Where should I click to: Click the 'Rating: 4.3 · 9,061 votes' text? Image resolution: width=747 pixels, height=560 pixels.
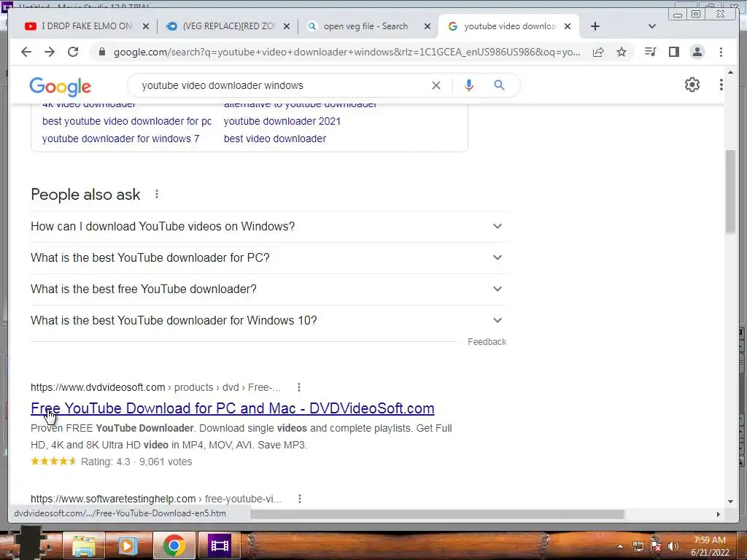[x=136, y=462]
